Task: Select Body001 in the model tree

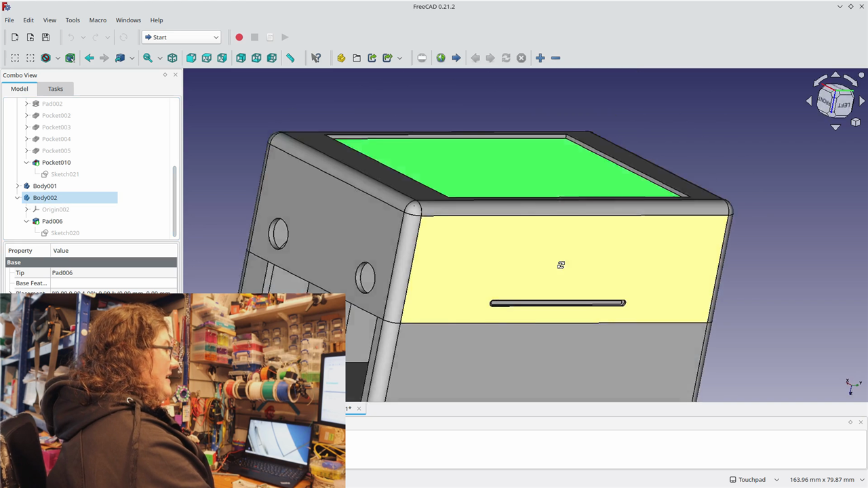Action: pyautogui.click(x=45, y=186)
